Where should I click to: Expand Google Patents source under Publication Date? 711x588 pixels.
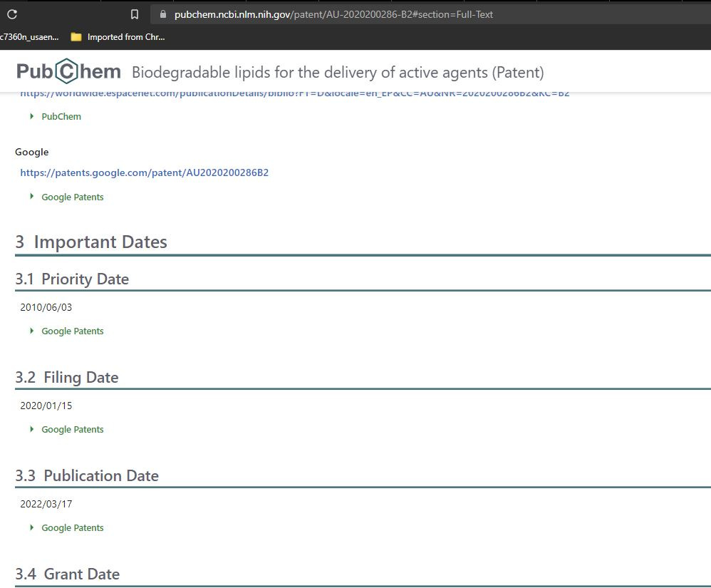click(67, 527)
